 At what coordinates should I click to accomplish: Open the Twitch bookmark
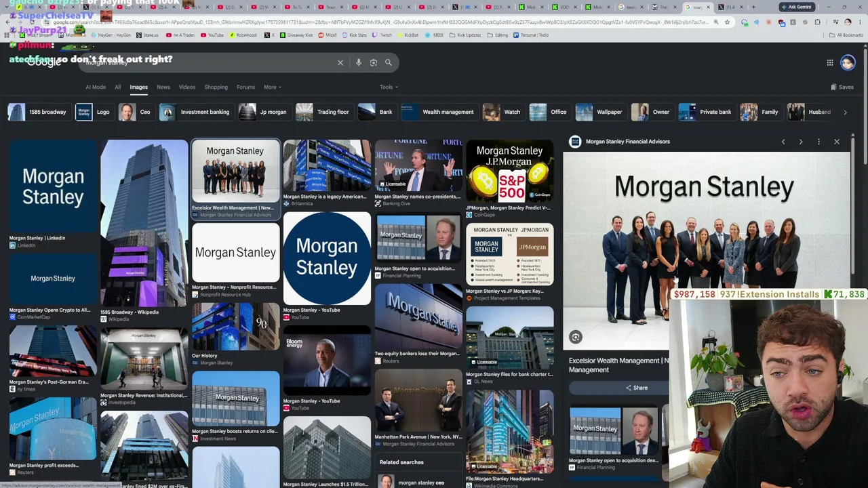(x=382, y=35)
